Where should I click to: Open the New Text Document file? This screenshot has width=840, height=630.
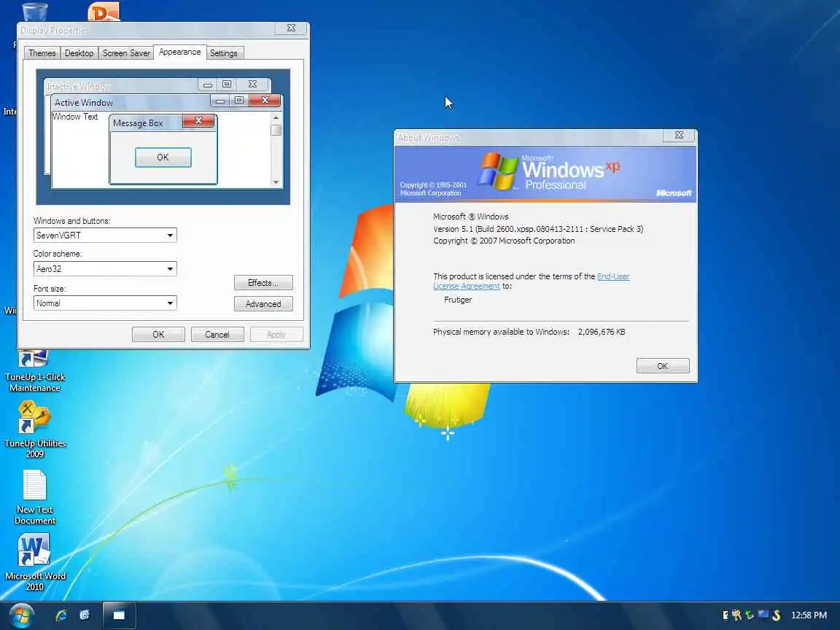(35, 498)
